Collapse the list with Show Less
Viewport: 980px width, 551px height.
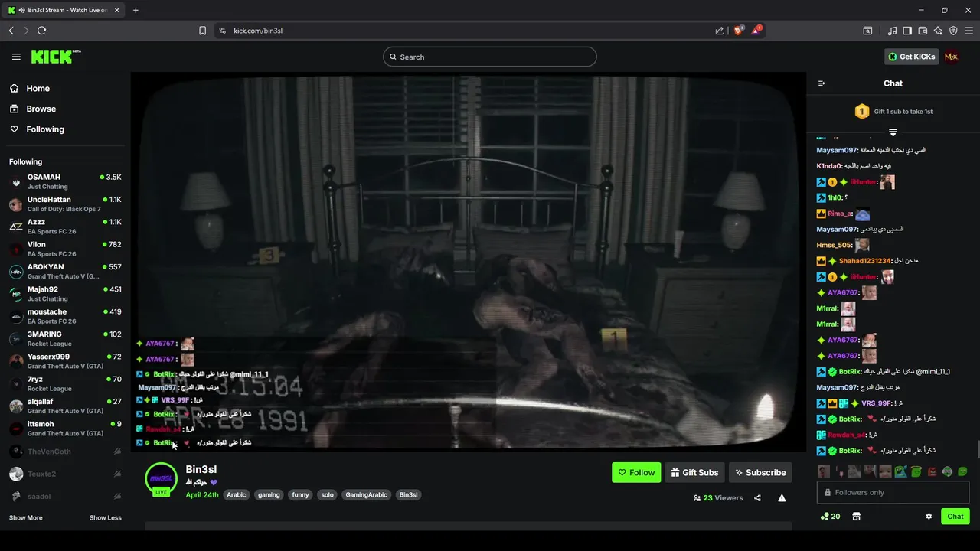tap(105, 518)
